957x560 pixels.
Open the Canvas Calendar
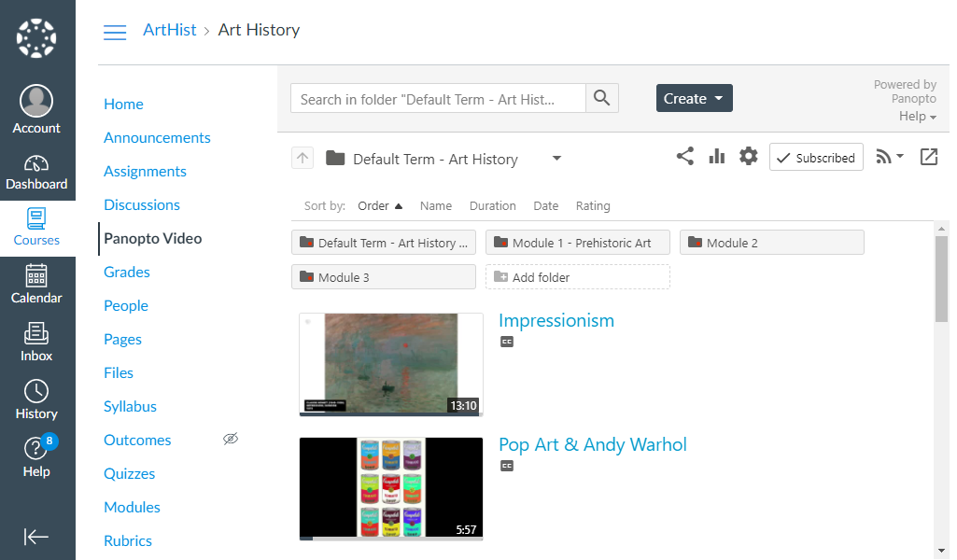[x=36, y=285]
